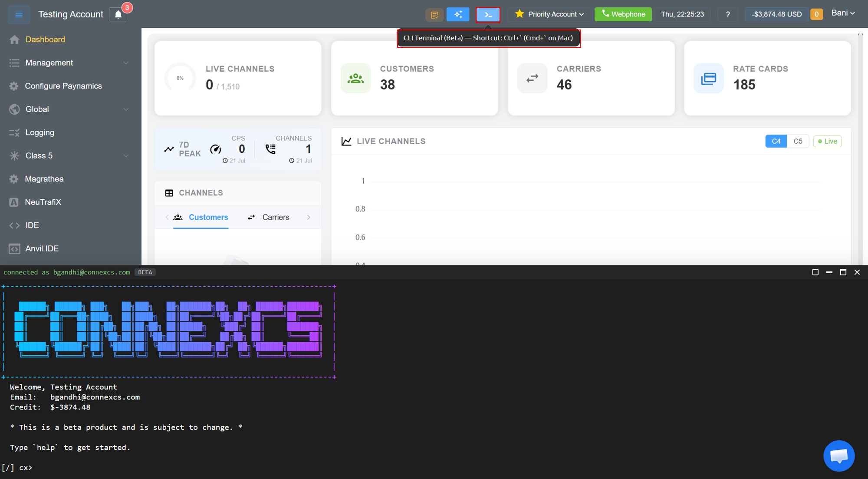
Task: Click the Testing Account title
Action: [x=71, y=14]
